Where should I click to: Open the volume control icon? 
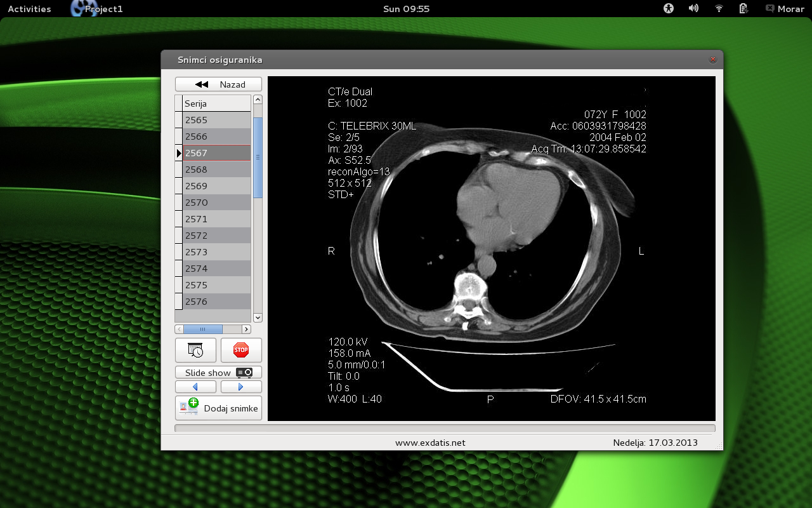(693, 9)
